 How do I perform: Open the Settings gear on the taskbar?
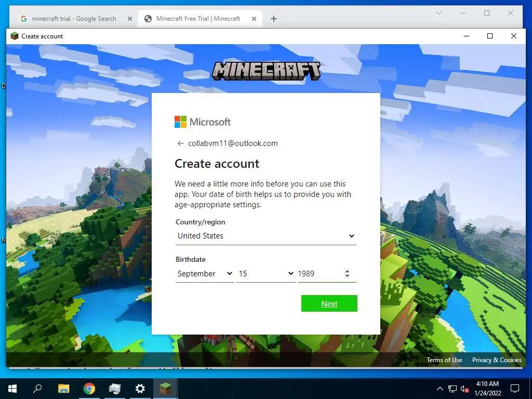tap(140, 389)
